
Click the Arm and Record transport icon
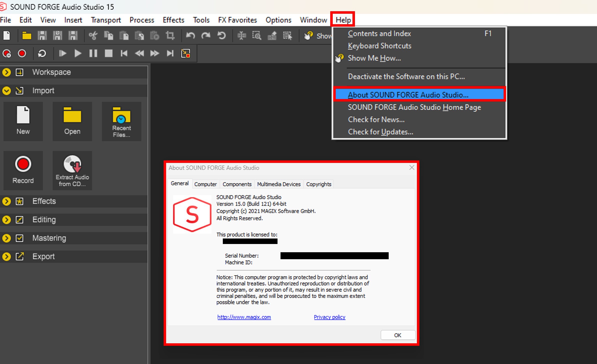(7, 53)
